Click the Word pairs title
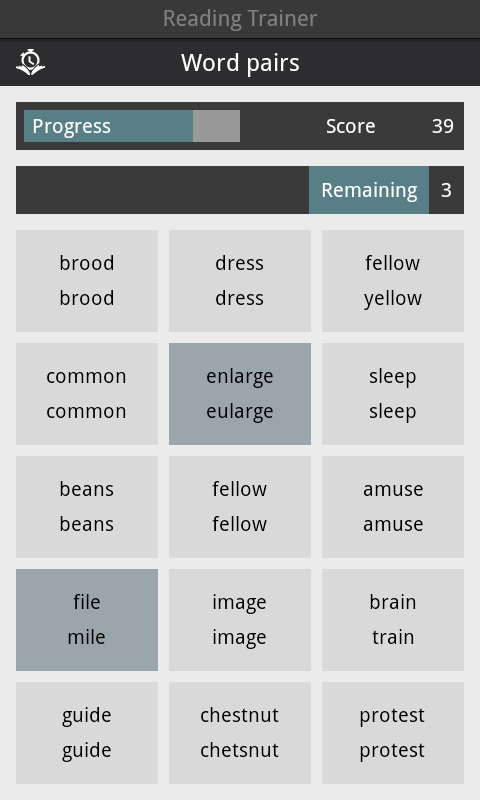 point(240,63)
